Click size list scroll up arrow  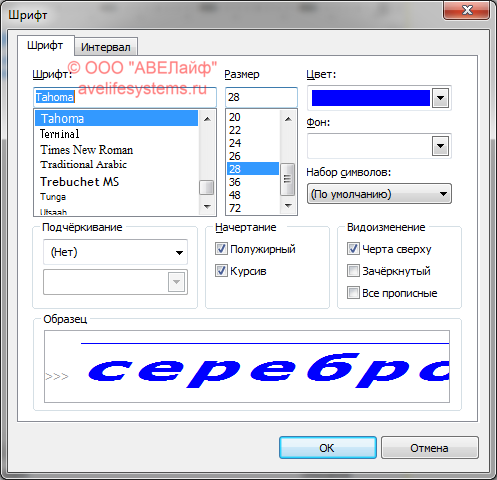288,119
